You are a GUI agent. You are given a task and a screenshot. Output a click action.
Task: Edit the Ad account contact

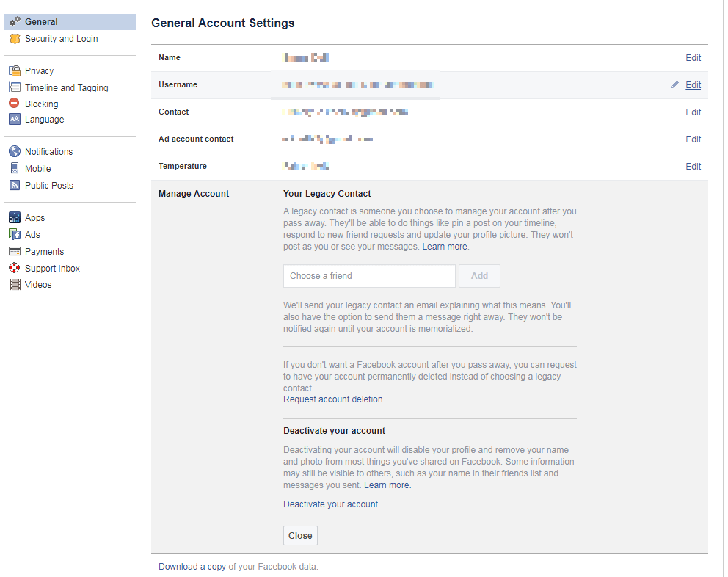[x=694, y=139]
